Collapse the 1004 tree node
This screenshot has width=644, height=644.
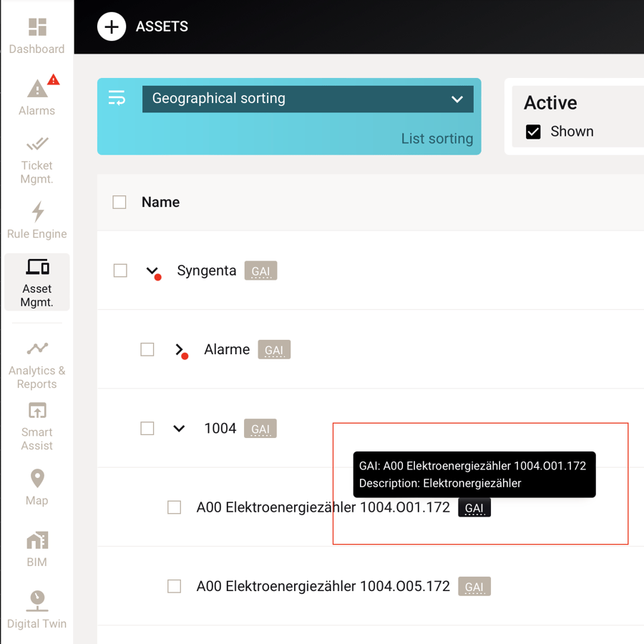coord(179,429)
